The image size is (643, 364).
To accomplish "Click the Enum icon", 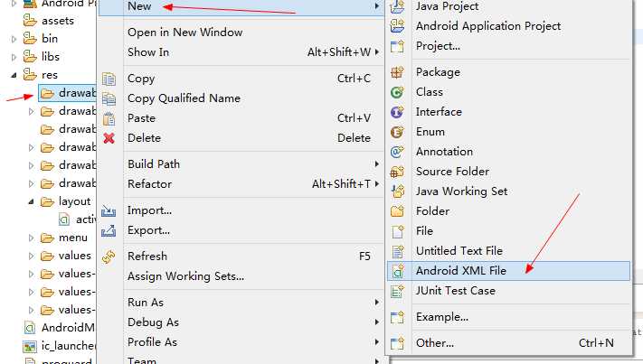I will click(397, 132).
